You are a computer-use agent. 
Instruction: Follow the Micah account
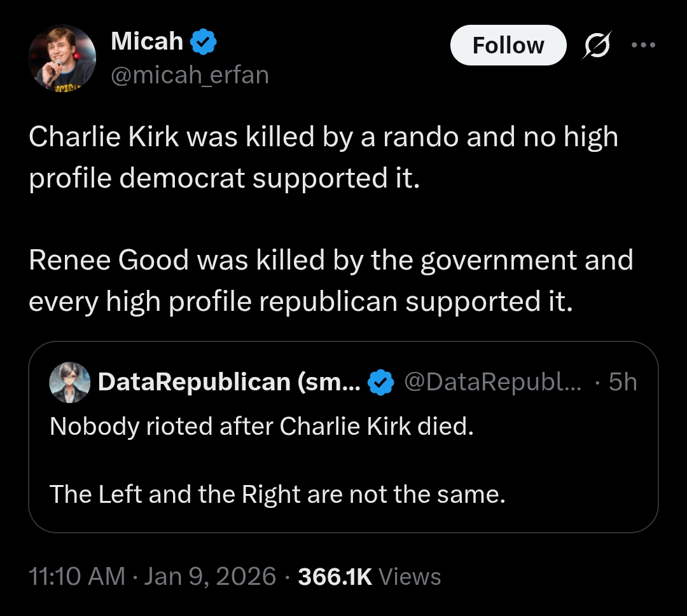click(x=508, y=45)
